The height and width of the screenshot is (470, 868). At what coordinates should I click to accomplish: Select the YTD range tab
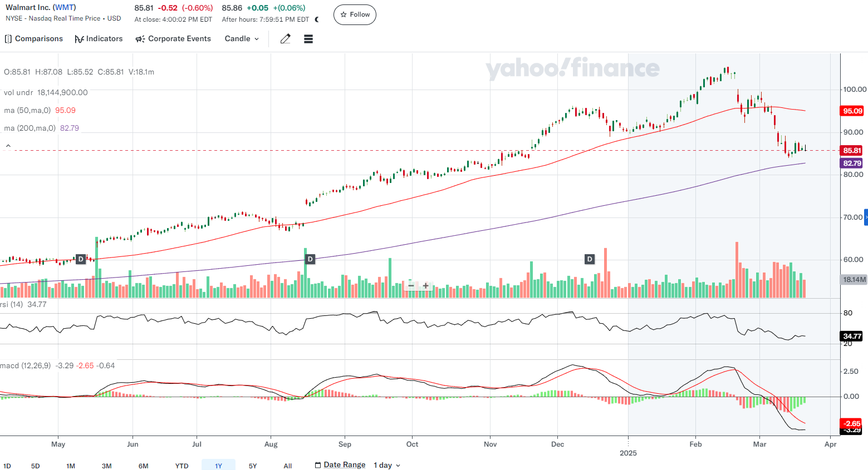point(182,466)
